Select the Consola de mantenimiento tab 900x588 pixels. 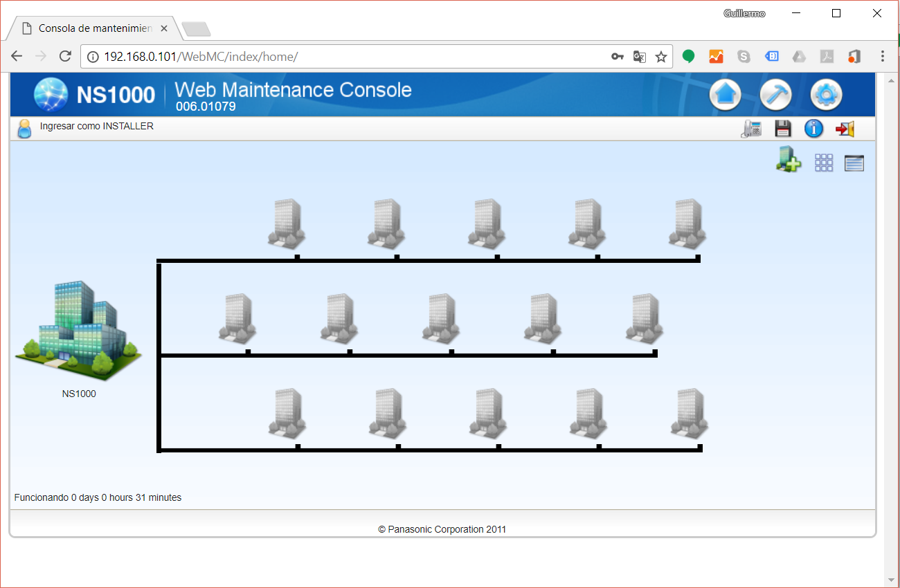[94, 28]
